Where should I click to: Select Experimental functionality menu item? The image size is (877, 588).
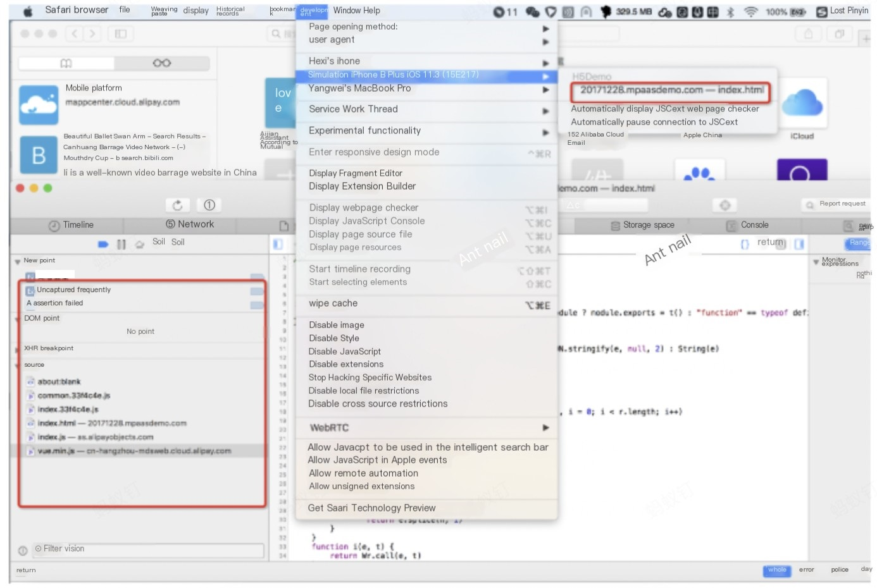(427, 131)
